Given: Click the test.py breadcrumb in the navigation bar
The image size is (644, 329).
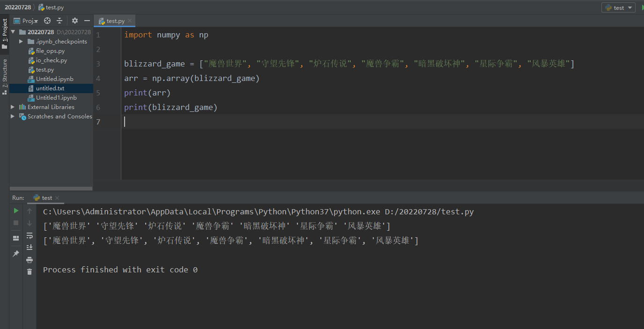Looking at the screenshot, I should click(x=51, y=7).
